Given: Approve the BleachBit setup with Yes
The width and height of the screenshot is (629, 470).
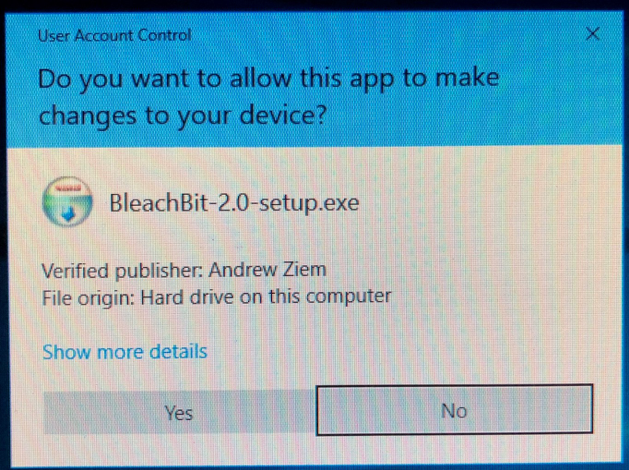Looking at the screenshot, I should tap(179, 412).
